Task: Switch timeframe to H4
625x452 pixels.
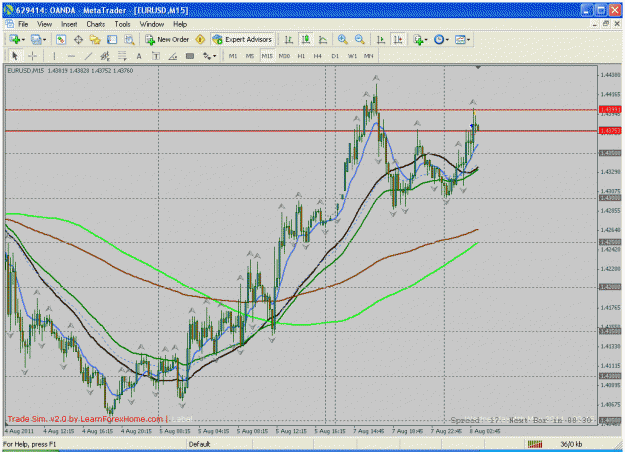Action: point(318,56)
